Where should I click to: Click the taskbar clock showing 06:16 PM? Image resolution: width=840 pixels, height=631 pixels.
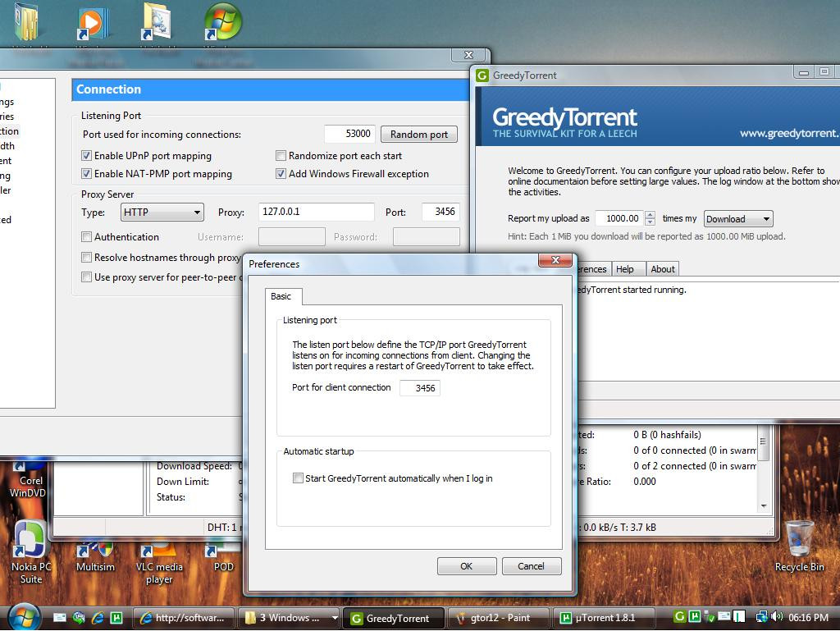point(808,618)
